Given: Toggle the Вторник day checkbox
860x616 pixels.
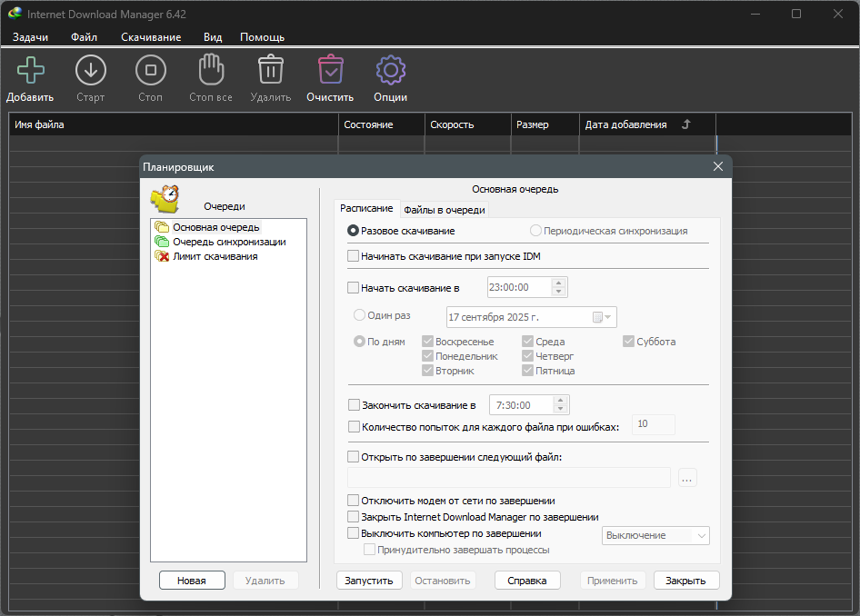Looking at the screenshot, I should [428, 371].
